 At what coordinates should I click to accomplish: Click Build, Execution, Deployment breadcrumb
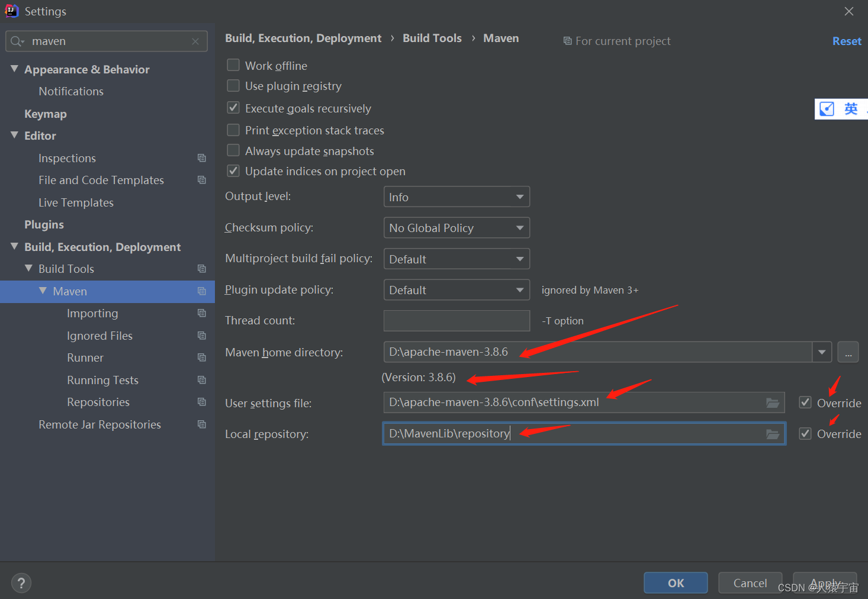click(x=303, y=38)
